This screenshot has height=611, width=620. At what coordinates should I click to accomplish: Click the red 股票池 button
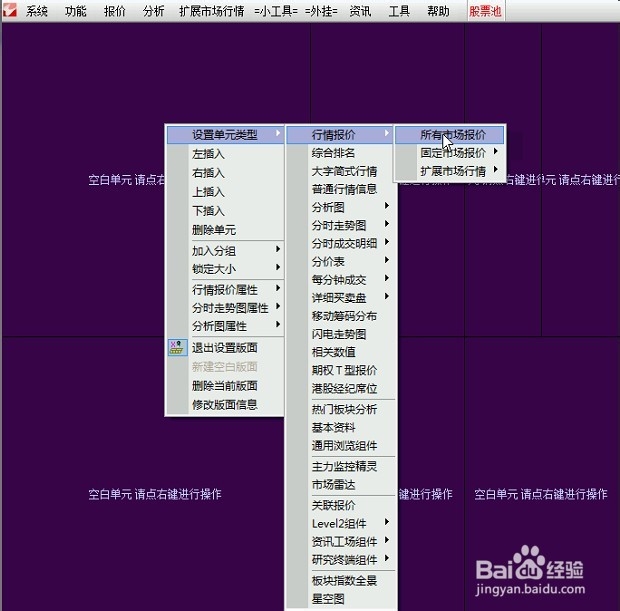[486, 11]
